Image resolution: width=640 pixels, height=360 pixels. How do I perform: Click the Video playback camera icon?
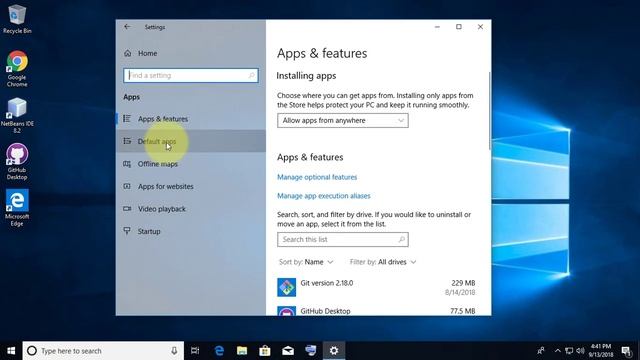pos(127,209)
